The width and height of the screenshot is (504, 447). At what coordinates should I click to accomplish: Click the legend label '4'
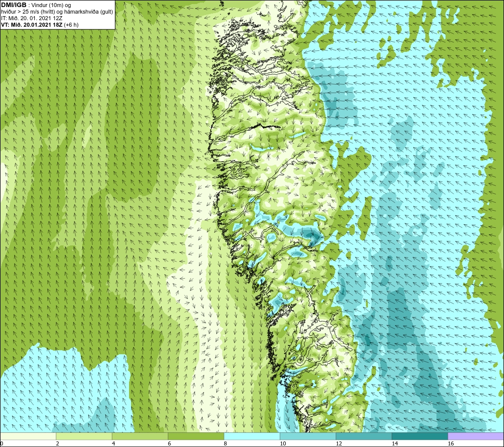113,443
